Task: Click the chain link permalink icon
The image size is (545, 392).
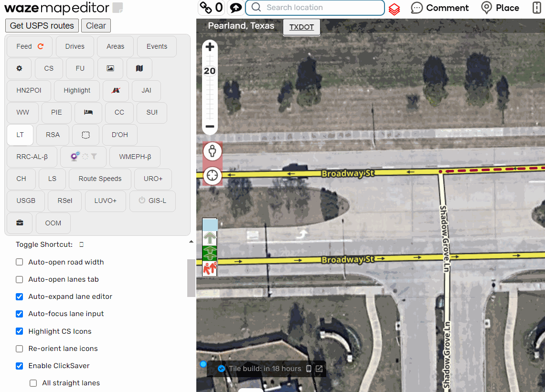Action: pyautogui.click(x=206, y=8)
